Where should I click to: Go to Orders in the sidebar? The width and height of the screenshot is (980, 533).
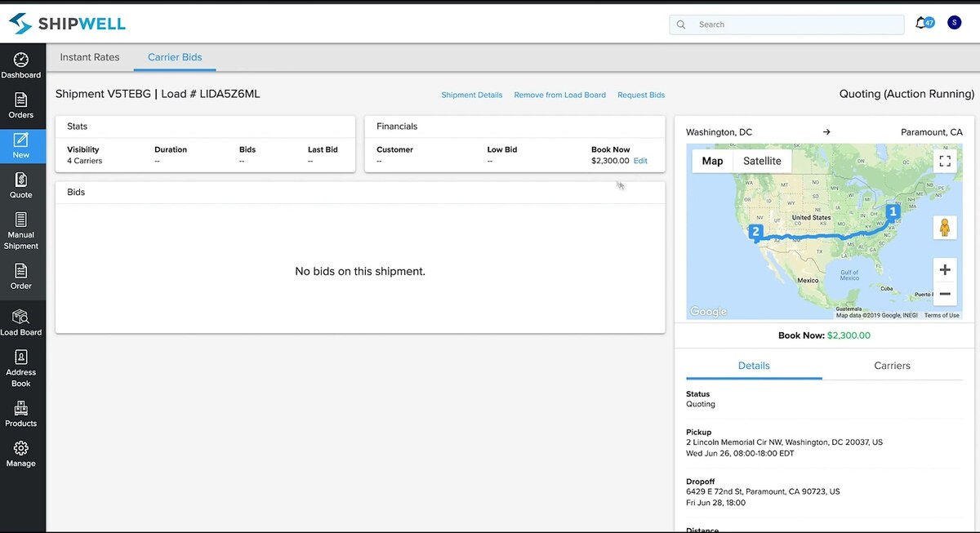pos(21,106)
